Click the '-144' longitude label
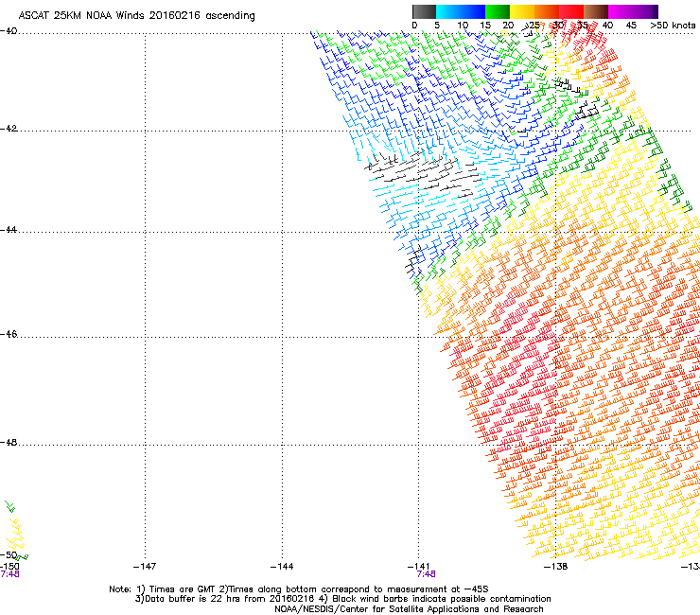 (x=282, y=567)
